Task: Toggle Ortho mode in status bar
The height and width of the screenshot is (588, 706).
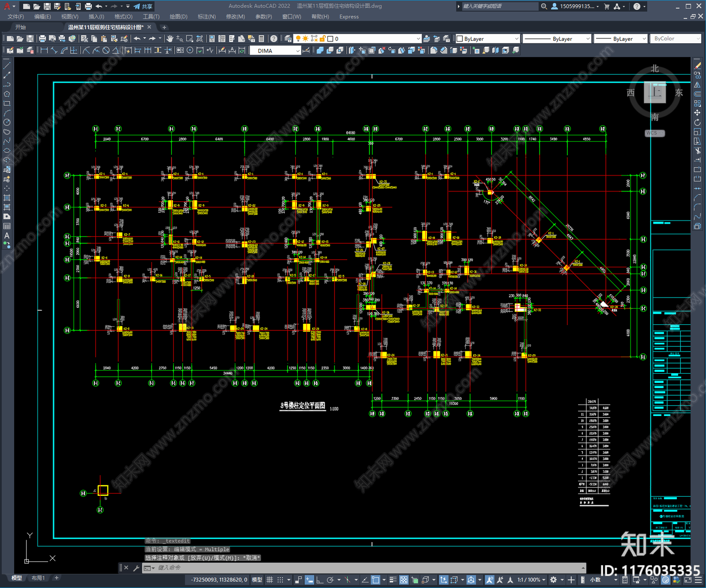Action: [319, 580]
